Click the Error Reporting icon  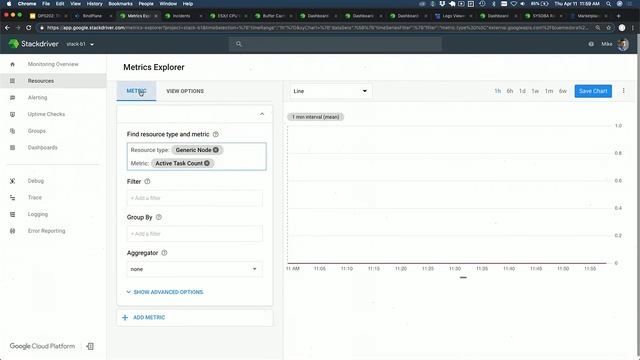point(12,231)
